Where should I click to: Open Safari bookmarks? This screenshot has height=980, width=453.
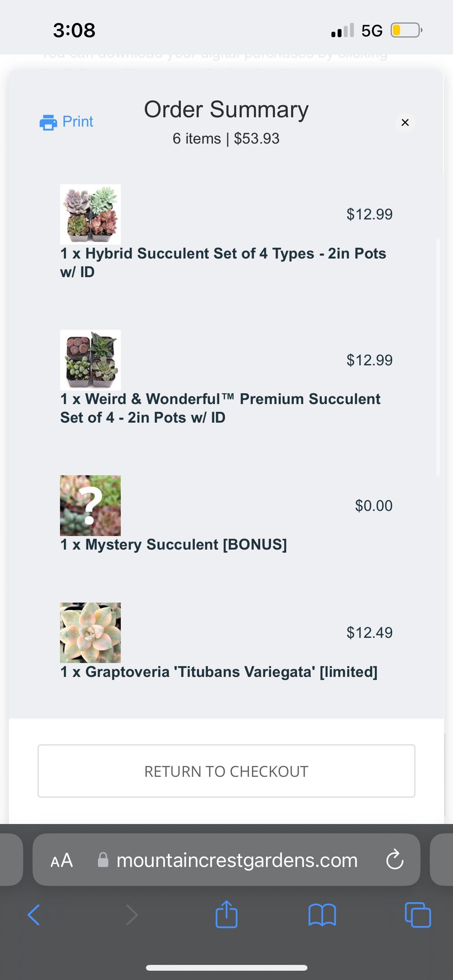click(322, 915)
